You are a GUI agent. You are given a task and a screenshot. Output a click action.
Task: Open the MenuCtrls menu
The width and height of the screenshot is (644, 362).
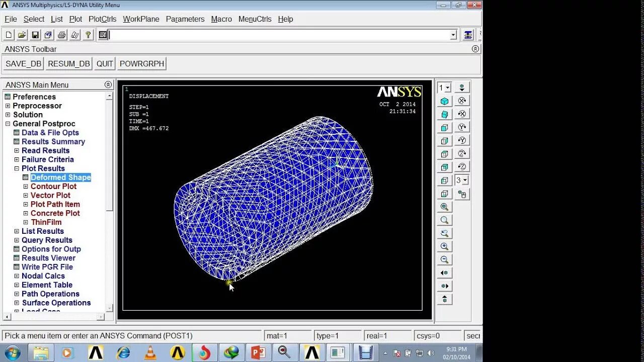[255, 19]
